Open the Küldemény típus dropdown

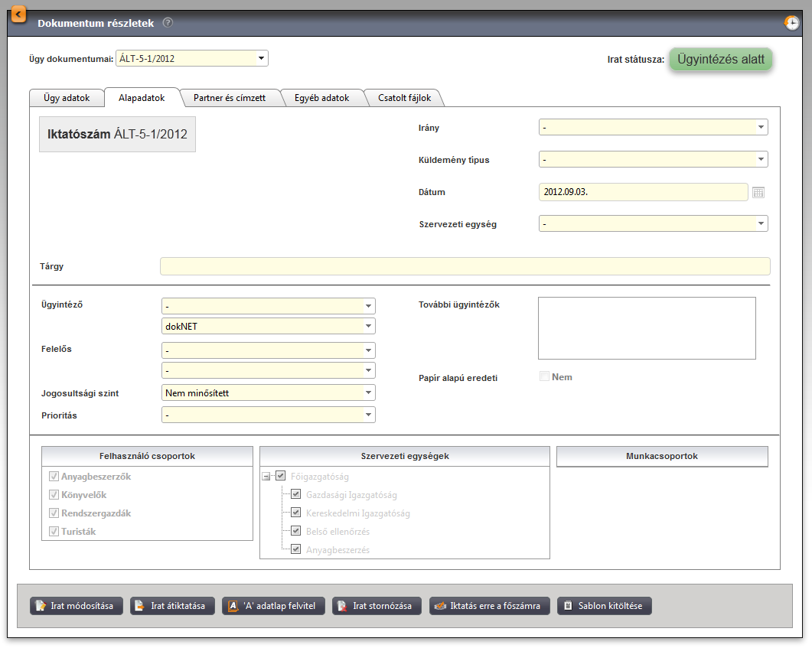point(654,159)
